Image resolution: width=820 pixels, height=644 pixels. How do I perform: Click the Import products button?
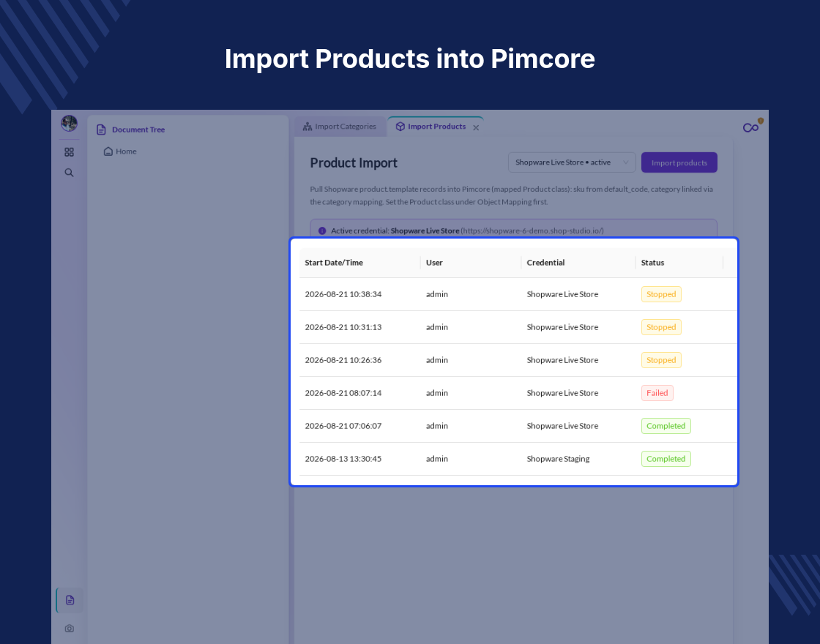coord(679,162)
